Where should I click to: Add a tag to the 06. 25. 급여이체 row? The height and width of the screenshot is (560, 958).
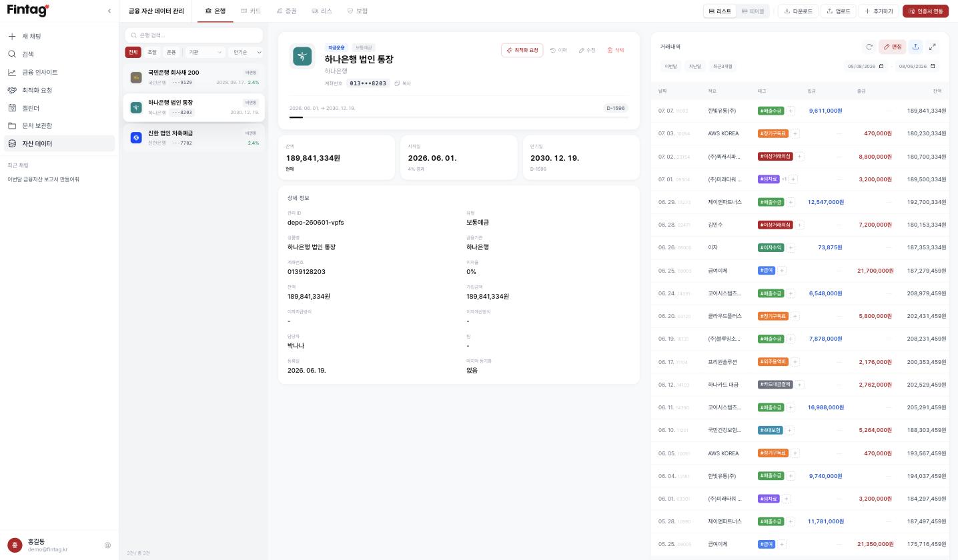[782, 271]
